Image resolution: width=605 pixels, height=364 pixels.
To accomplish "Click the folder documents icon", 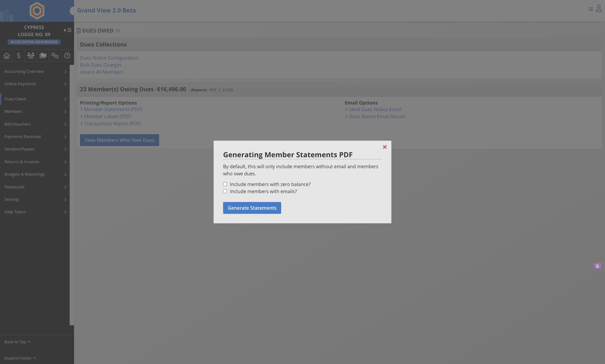I will (x=43, y=56).
